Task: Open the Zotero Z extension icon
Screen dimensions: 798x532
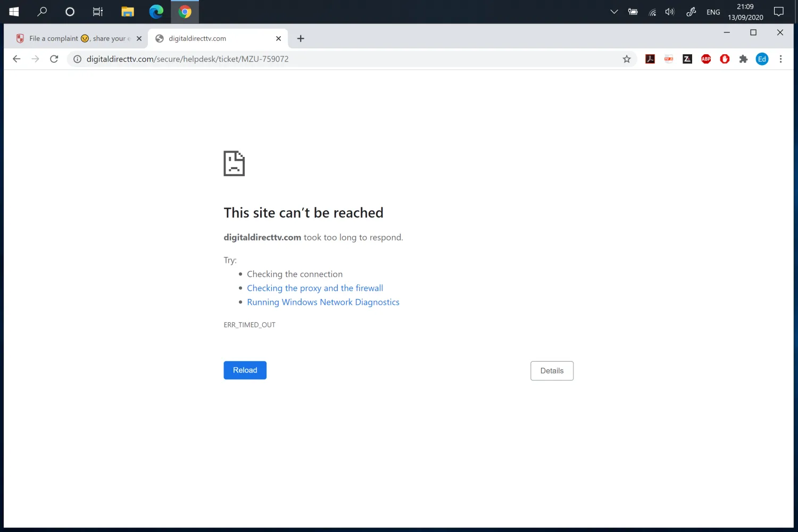Action: pyautogui.click(x=687, y=59)
